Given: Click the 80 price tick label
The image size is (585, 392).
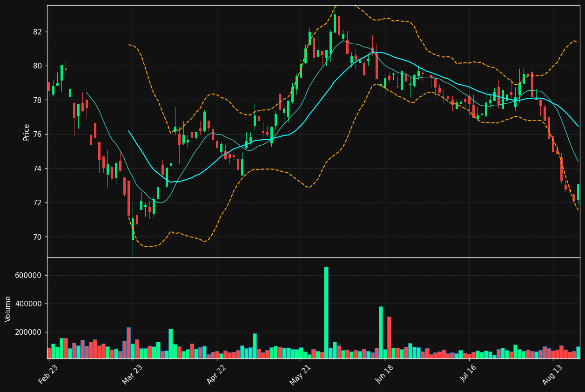Looking at the screenshot, I should (38, 66).
